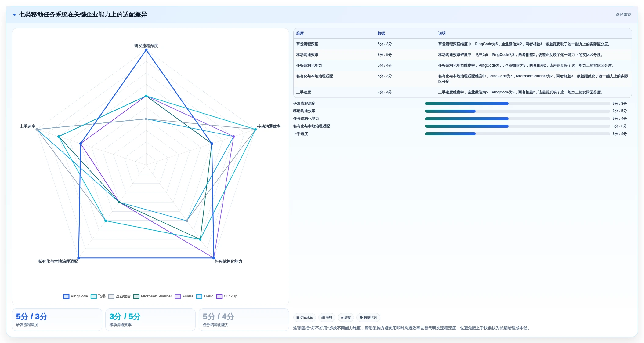Click the 进度 tag chip
The width and height of the screenshot is (644, 343).
(346, 318)
